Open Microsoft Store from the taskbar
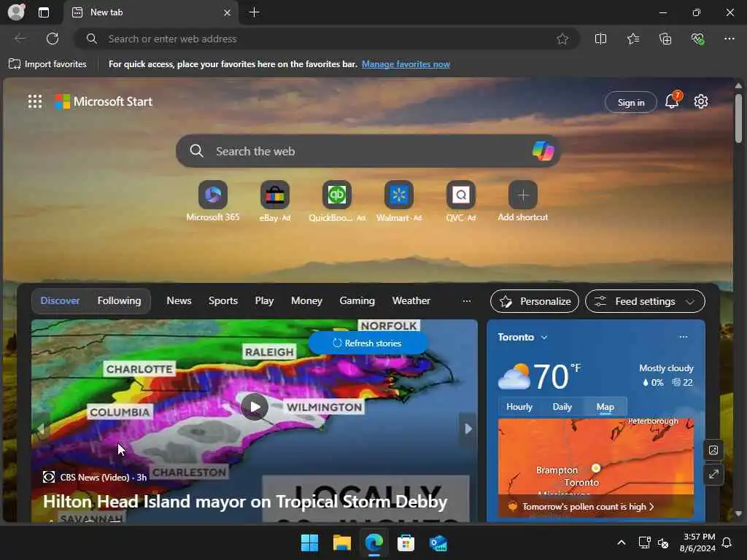 (406, 542)
